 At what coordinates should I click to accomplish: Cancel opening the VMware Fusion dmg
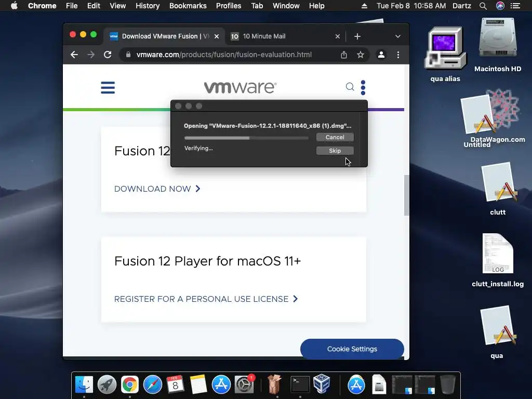tap(335, 137)
